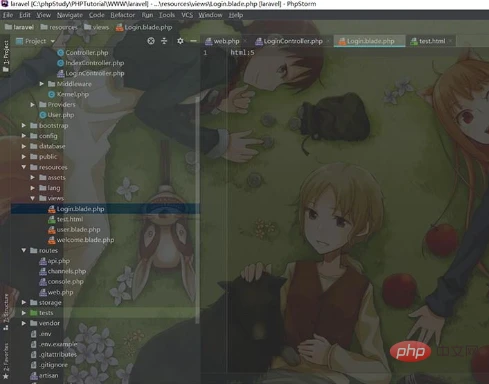Expand the lang folder
This screenshot has height=384, width=489.
click(x=33, y=188)
